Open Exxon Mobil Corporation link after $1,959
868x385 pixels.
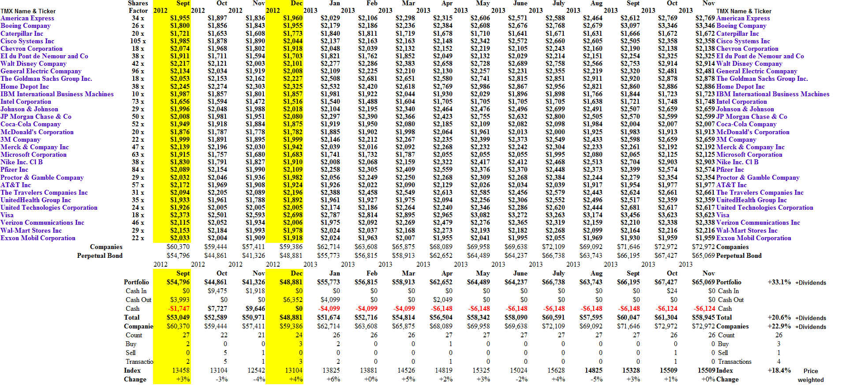pos(753,238)
